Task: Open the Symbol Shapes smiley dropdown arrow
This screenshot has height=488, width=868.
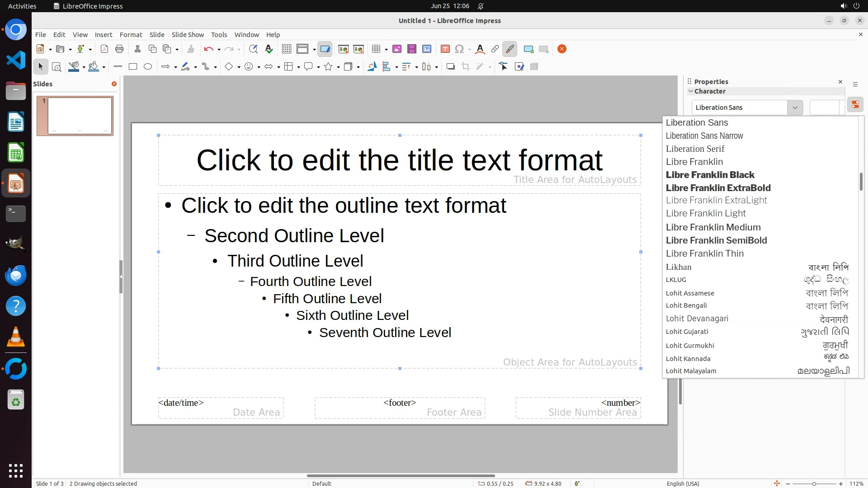Action: click(259, 67)
